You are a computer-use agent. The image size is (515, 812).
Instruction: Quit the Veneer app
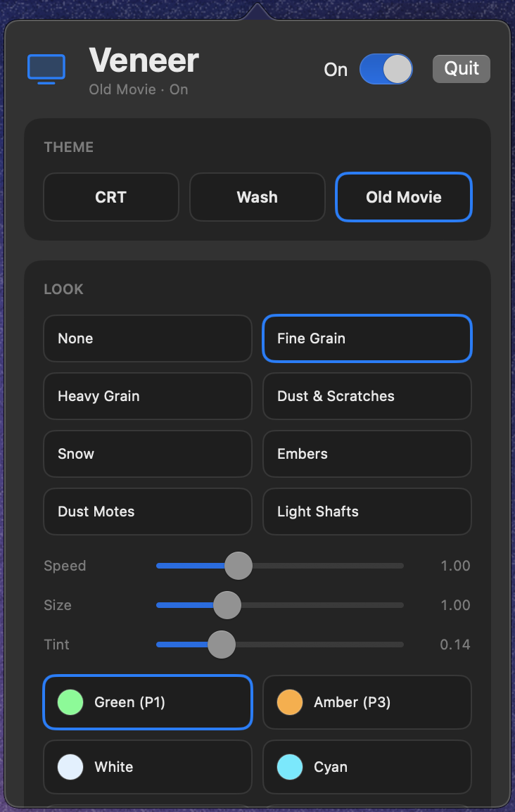[x=461, y=69]
